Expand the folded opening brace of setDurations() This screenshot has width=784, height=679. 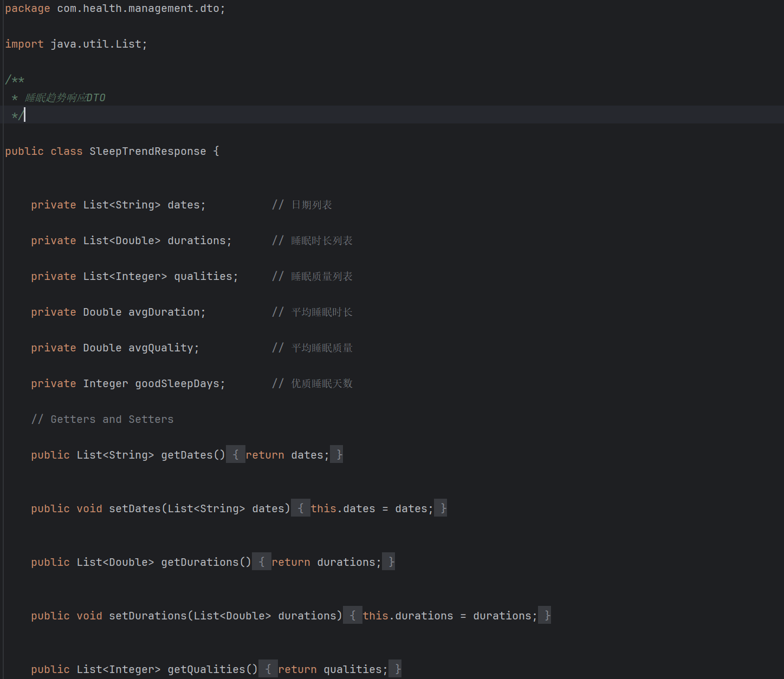pyautogui.click(x=353, y=616)
